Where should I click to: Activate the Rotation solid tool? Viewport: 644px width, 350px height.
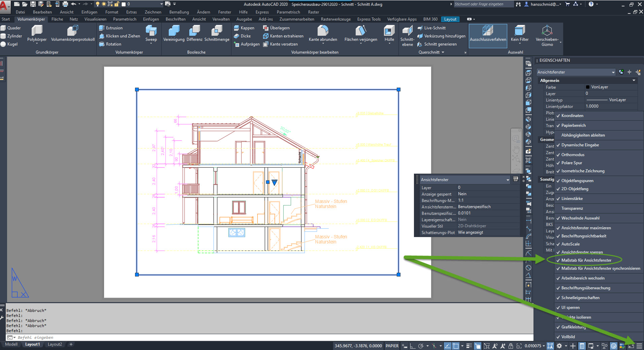pos(110,44)
